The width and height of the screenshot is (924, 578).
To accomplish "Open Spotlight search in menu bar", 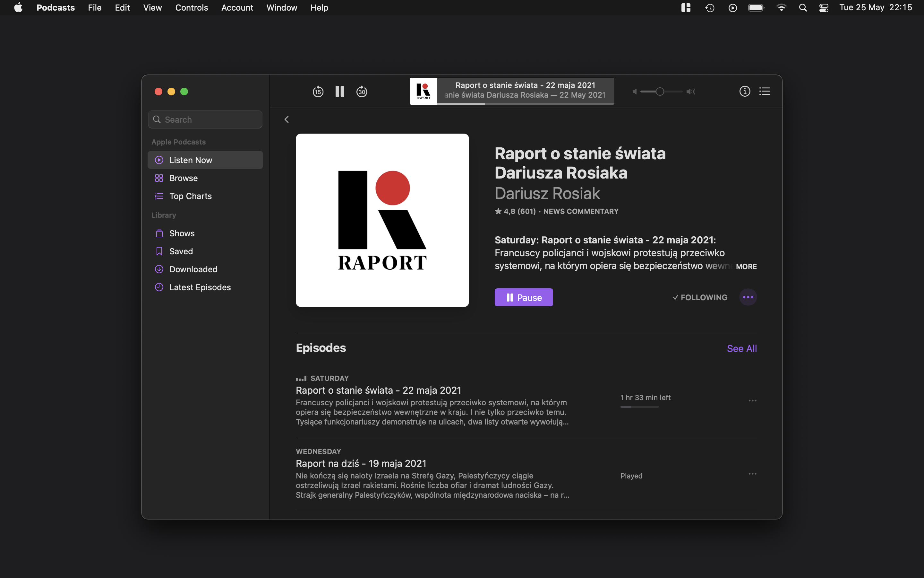I will click(x=803, y=8).
